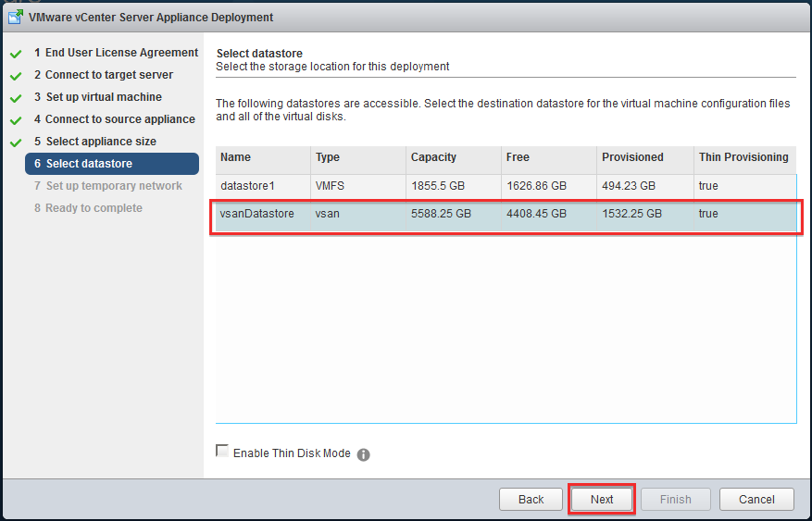Click the info icon beside Thin Disk Mode

[364, 454]
